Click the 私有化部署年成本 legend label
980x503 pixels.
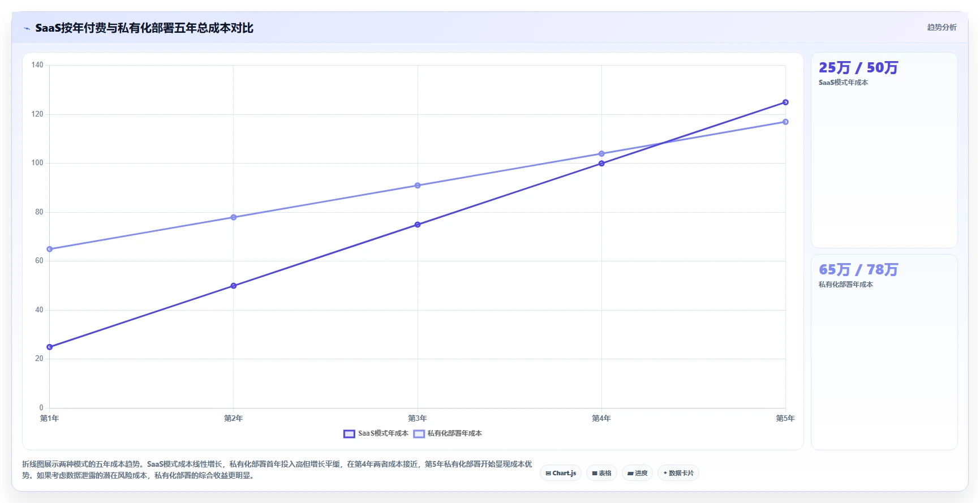click(x=455, y=433)
